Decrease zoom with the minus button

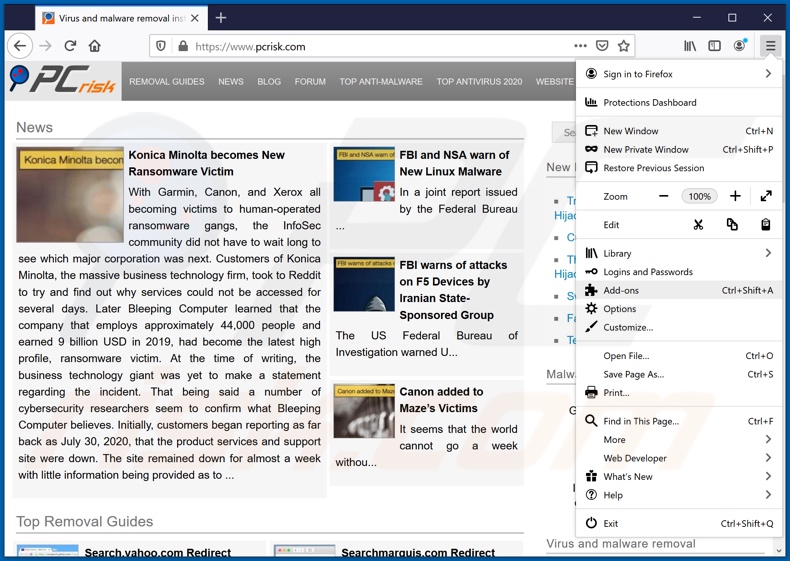(664, 196)
